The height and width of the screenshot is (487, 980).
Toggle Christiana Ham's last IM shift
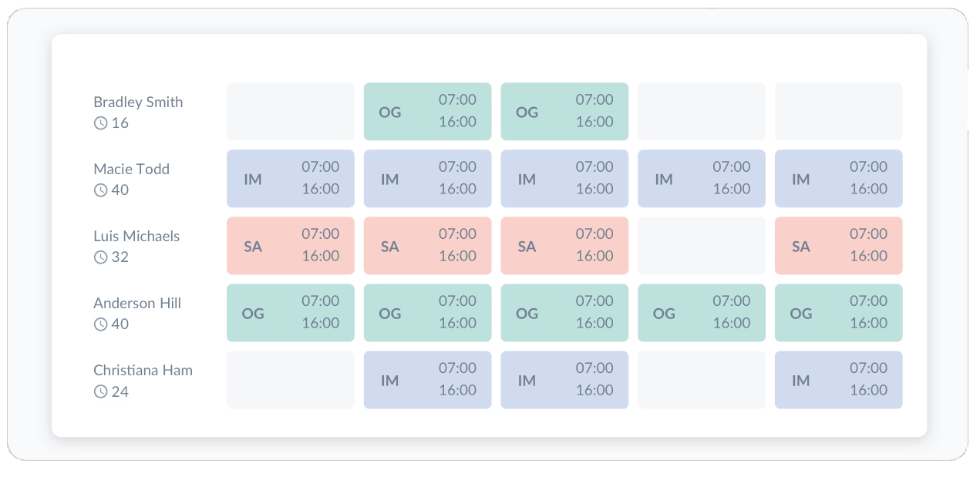pos(838,380)
